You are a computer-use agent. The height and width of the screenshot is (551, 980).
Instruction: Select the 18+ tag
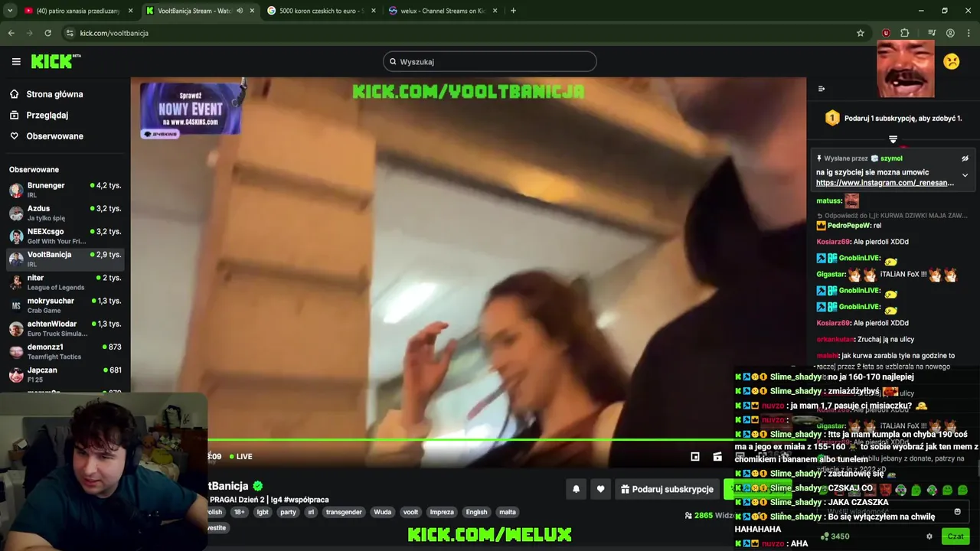[240, 512]
